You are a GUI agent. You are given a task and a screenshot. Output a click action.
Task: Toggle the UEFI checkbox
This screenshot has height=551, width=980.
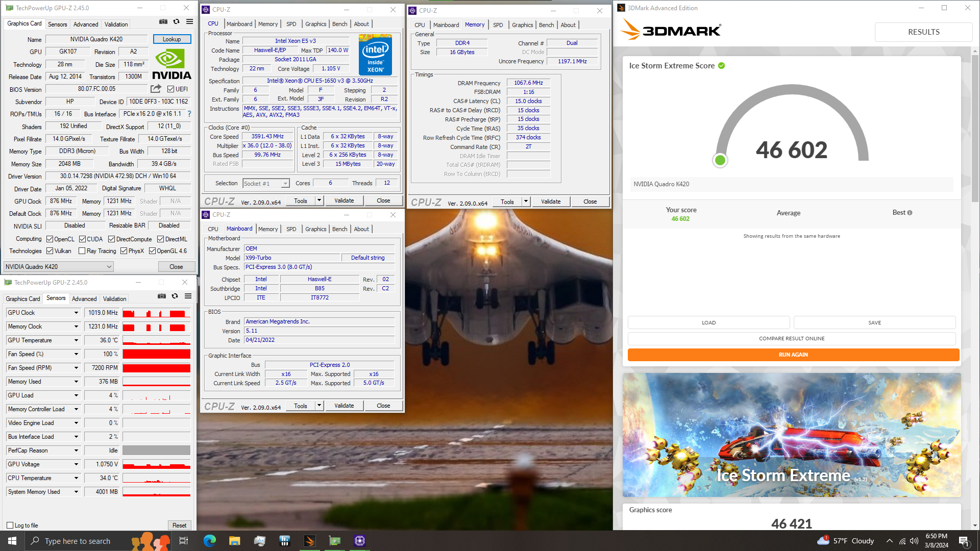pos(171,89)
